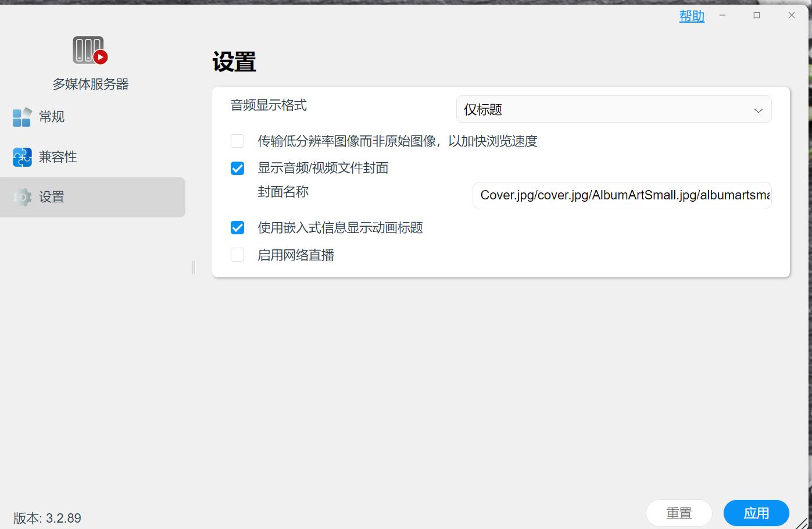Click the 重置 button

coord(679,513)
